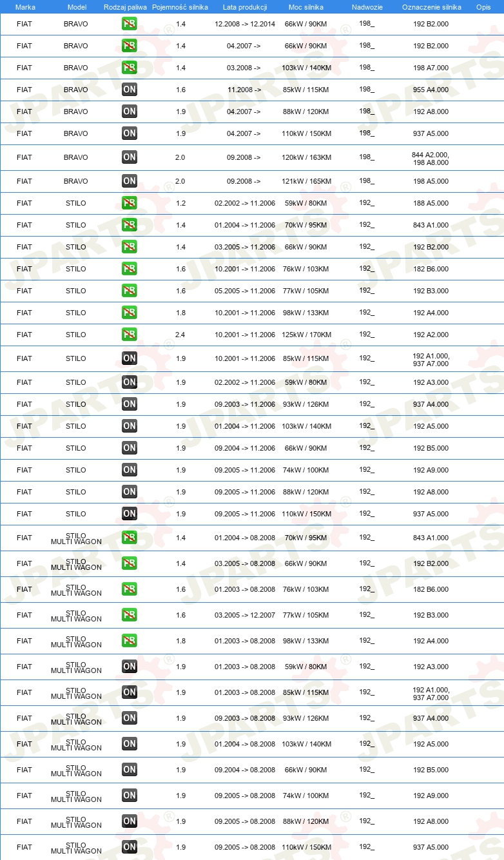Viewport: 504px width, 860px height.
Task: Click the Rodzaj paliwa column header
Action: [125, 6]
